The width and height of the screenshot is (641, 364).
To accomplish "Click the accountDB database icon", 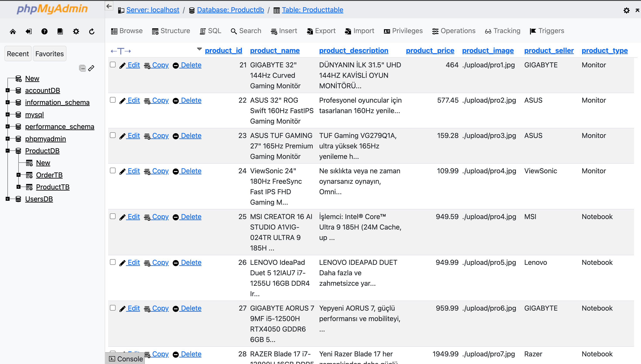I will (18, 90).
